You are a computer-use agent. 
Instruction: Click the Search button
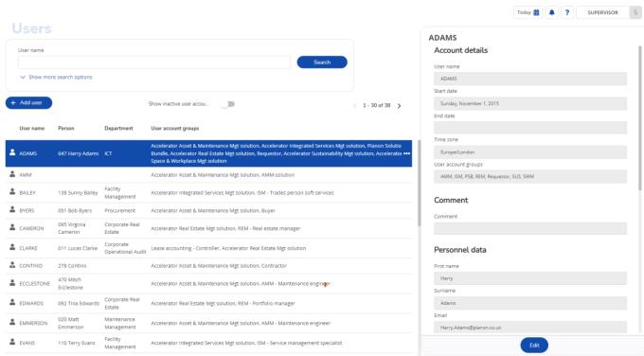point(322,62)
